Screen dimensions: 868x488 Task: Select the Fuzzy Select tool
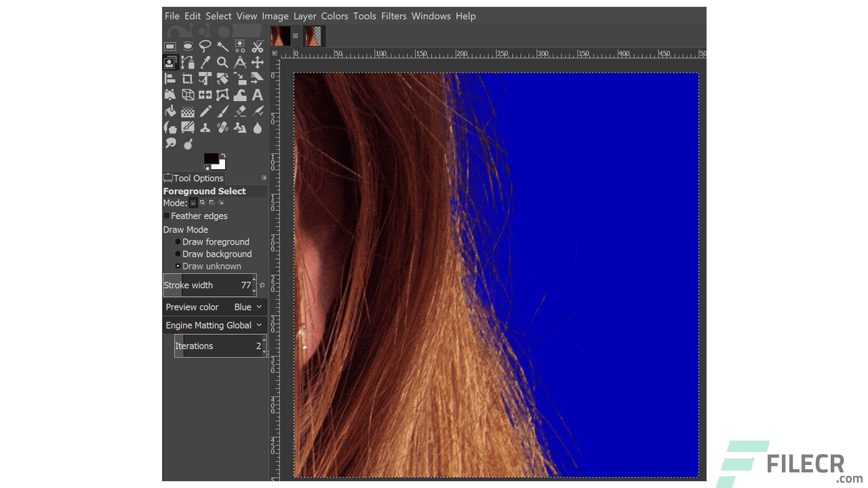click(222, 46)
